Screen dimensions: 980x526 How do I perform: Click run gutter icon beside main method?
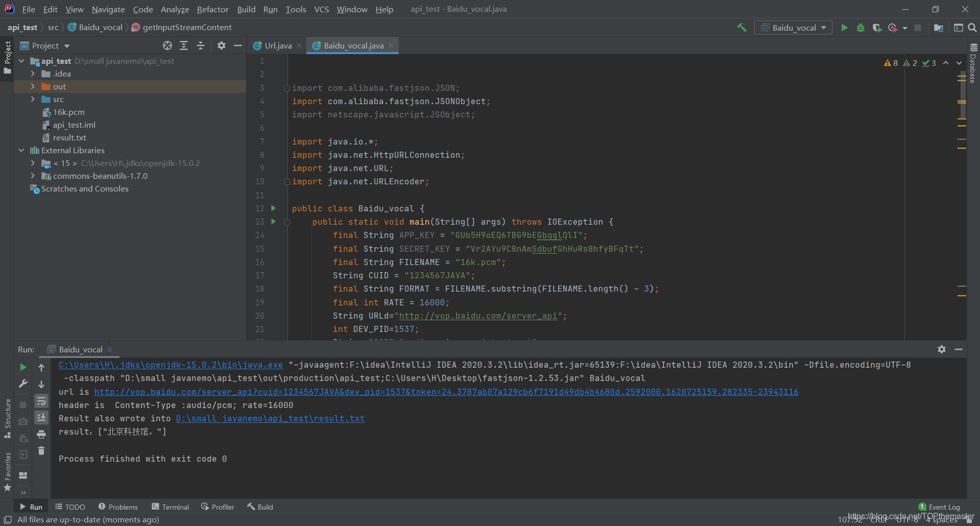[x=274, y=222]
